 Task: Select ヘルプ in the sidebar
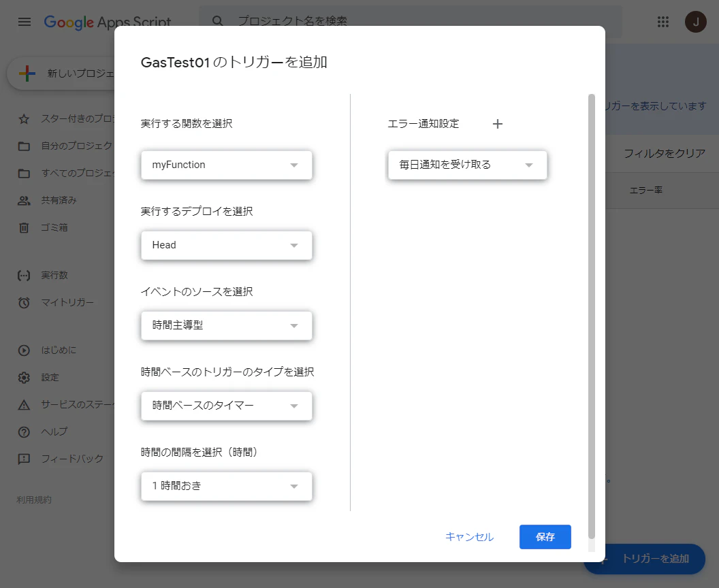pos(54,431)
